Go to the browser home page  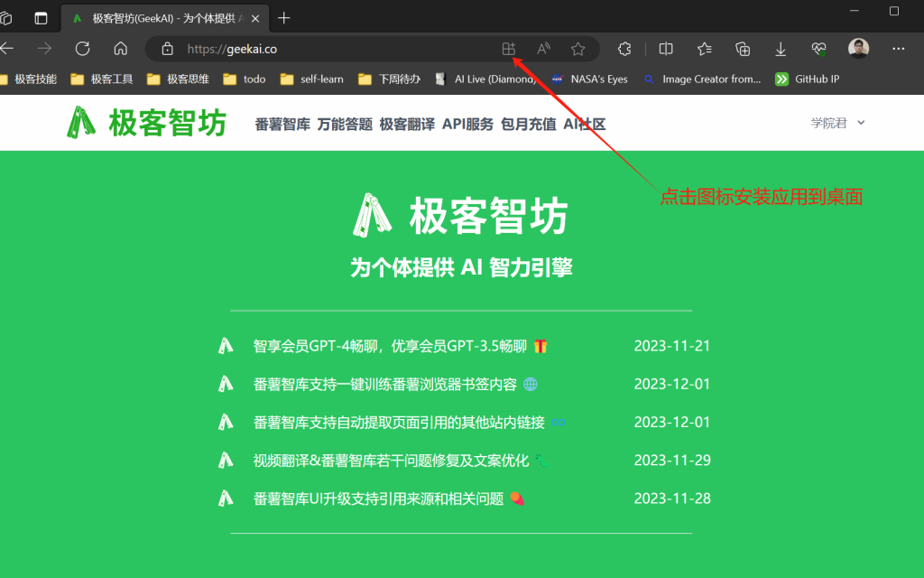tap(120, 49)
